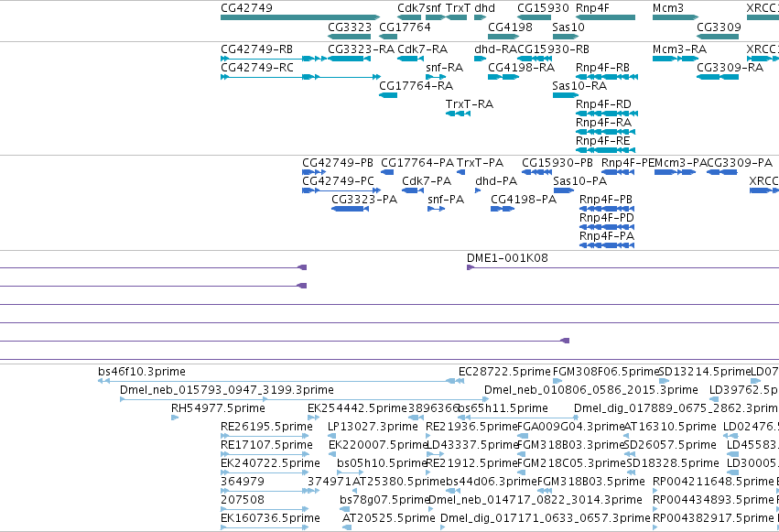Image resolution: width=779 pixels, height=532 pixels.
Task: Click the Cdk7-PA protein label
Action: (427, 181)
